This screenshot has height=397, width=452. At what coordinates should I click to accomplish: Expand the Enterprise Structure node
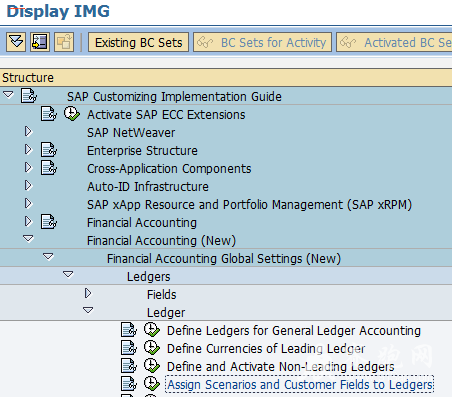(28, 150)
